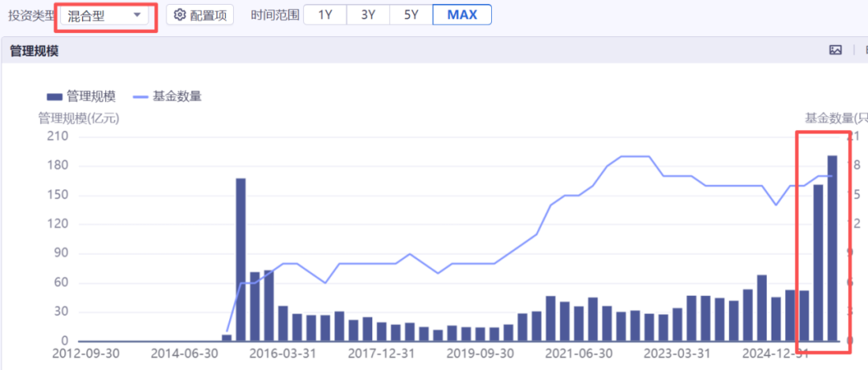
Task: Open the 配置项 settings button
Action: [x=200, y=15]
